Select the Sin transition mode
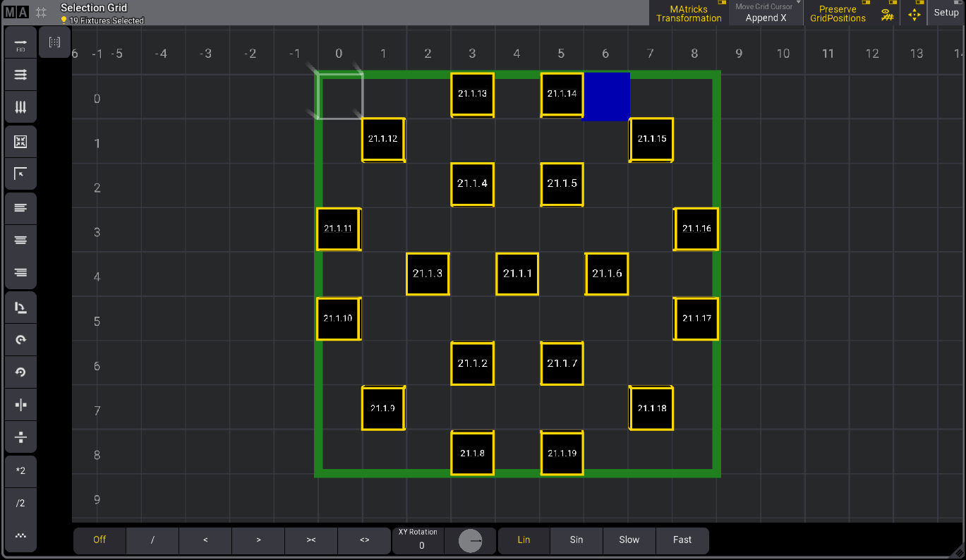 coord(576,540)
